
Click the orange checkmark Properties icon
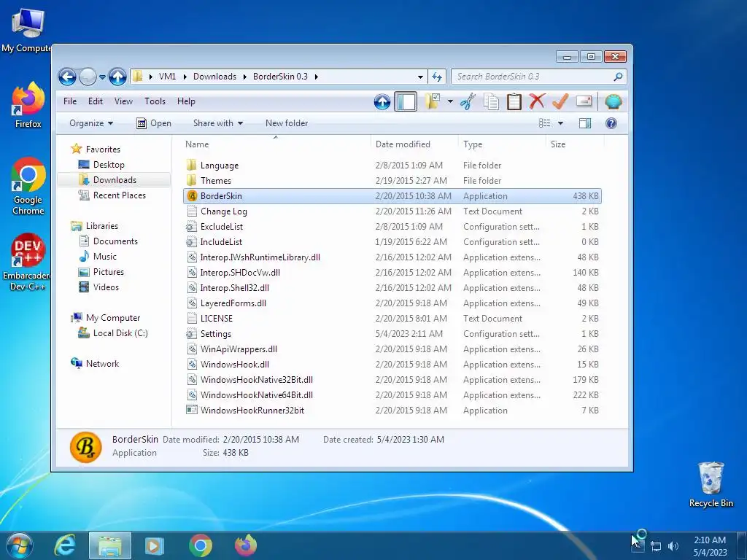click(x=560, y=101)
